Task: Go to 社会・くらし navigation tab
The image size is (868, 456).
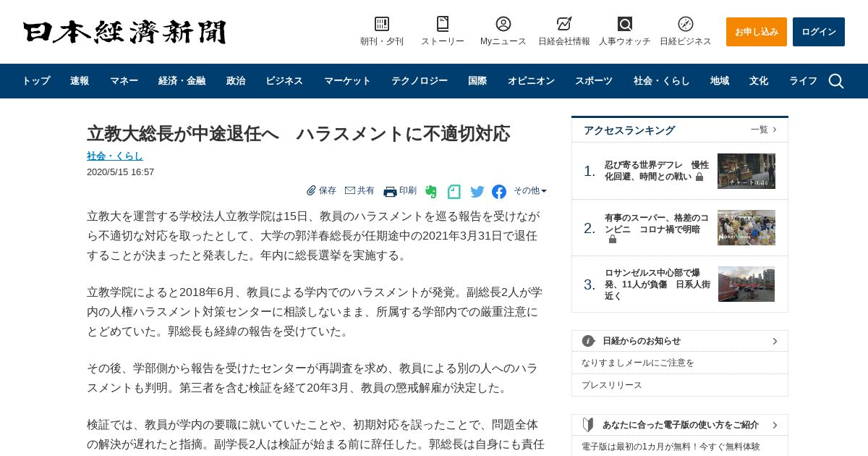Action: click(662, 81)
